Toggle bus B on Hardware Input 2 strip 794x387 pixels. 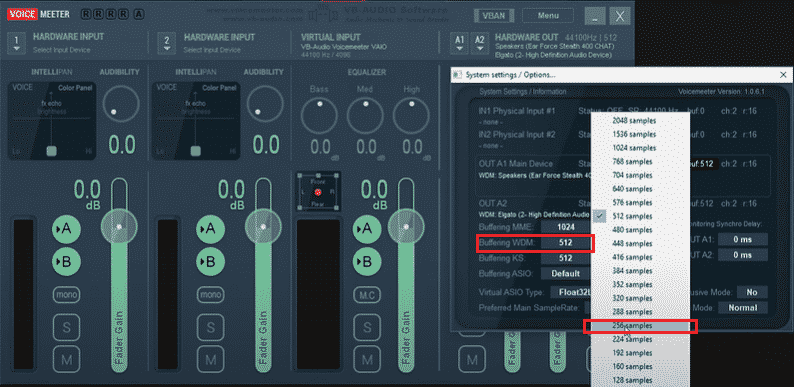[211, 262]
